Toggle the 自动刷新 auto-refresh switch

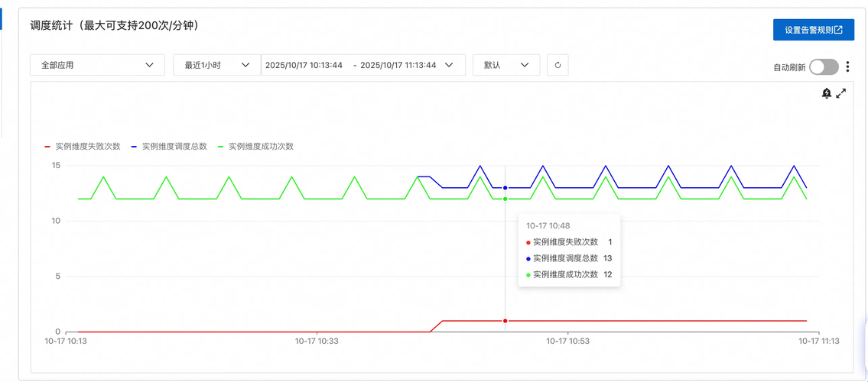tap(824, 67)
